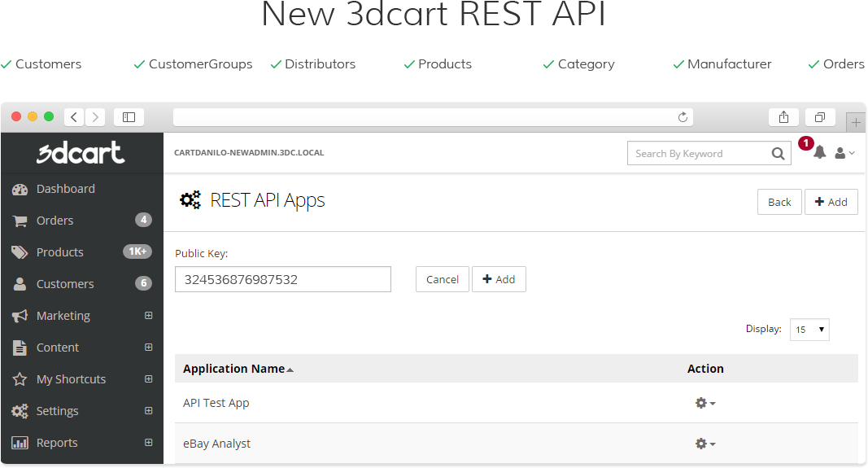868x468 pixels.
Task: Click the Content sidebar label
Action: [x=58, y=348]
